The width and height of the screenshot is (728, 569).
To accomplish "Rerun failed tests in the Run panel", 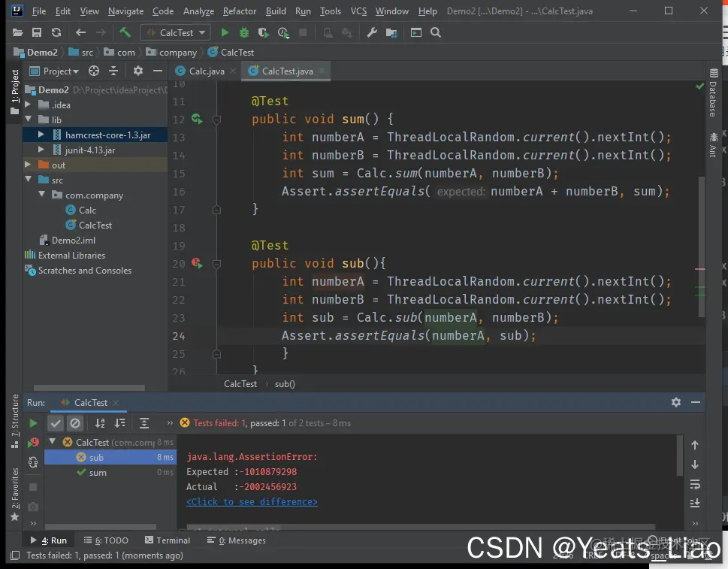I will (x=33, y=443).
